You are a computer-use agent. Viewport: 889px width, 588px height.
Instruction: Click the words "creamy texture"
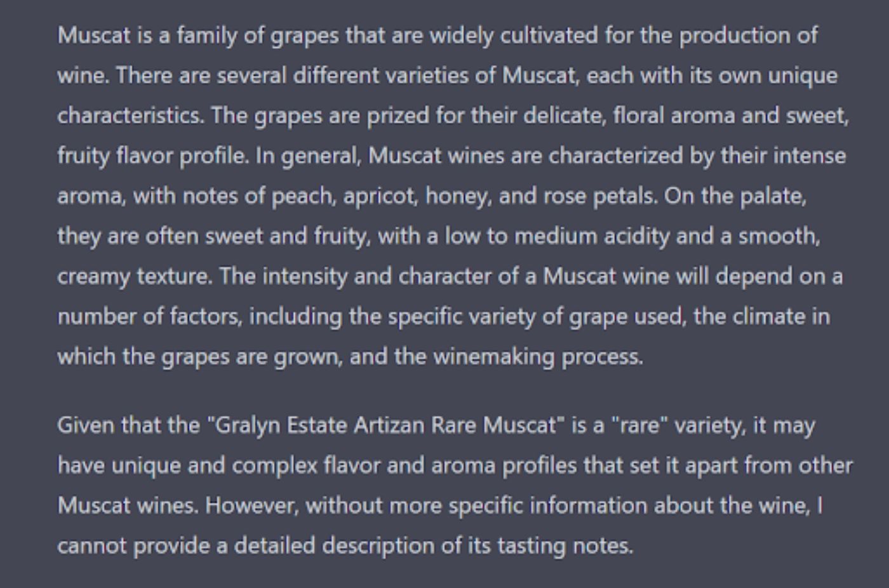tap(133, 276)
